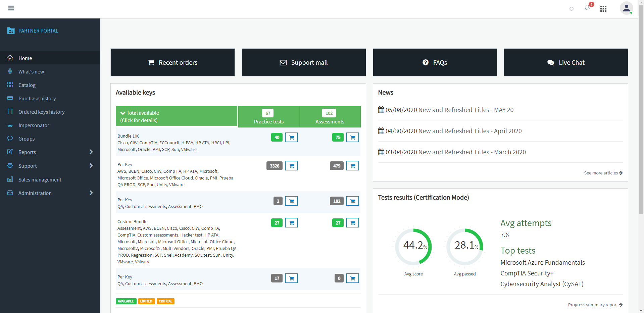Click cart icon next to 3326 practice tests
The width and height of the screenshot is (644, 313).
[x=291, y=166]
